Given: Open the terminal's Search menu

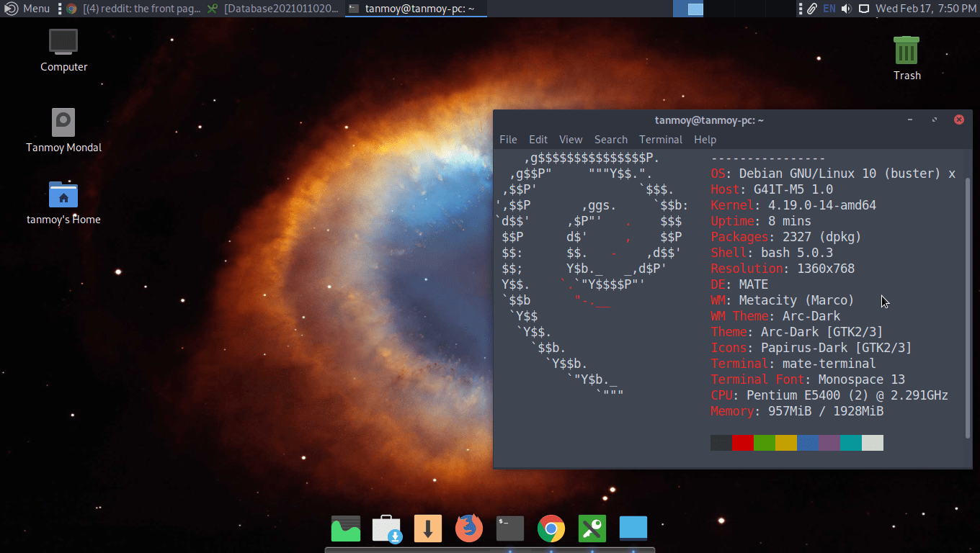Looking at the screenshot, I should click(611, 140).
